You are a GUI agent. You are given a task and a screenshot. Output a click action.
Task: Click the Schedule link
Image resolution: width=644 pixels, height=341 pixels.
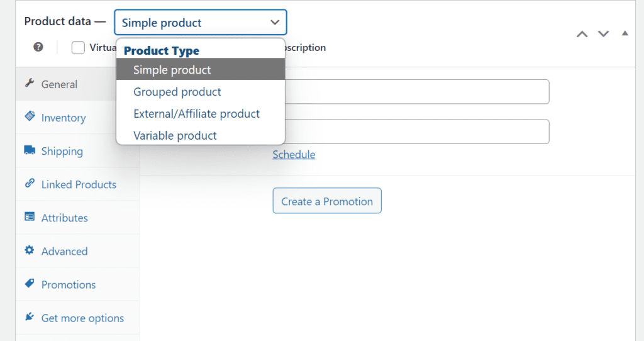(x=294, y=155)
